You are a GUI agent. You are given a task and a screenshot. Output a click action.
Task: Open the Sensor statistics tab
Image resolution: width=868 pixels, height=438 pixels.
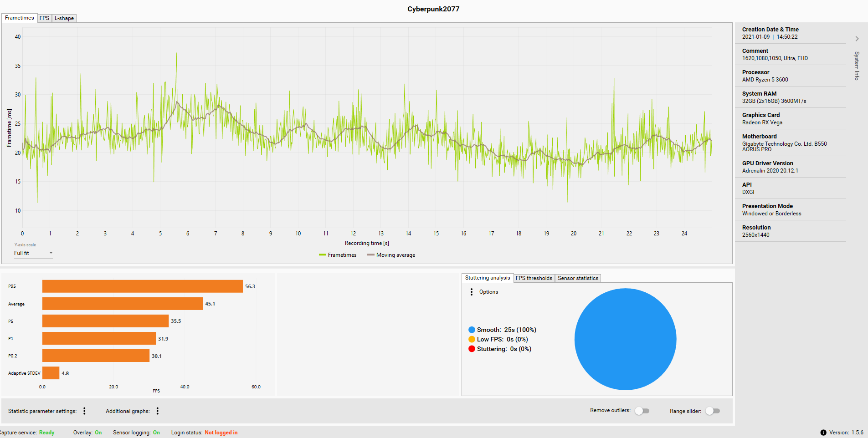[578, 278]
